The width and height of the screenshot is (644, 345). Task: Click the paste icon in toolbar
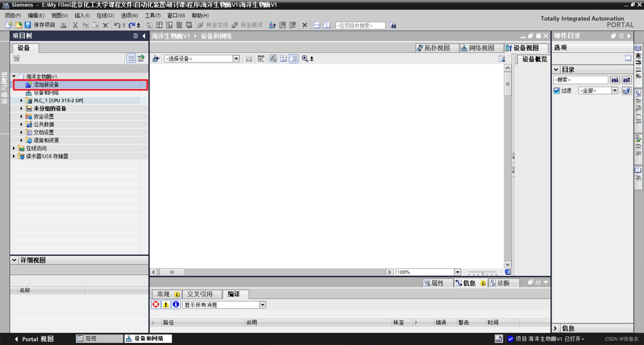[96, 25]
